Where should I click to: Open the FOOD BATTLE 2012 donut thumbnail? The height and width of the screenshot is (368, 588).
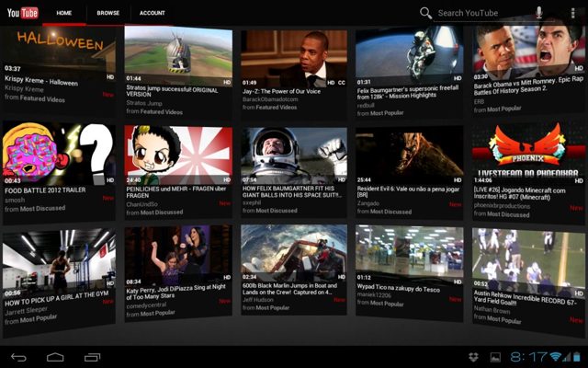click(59, 153)
